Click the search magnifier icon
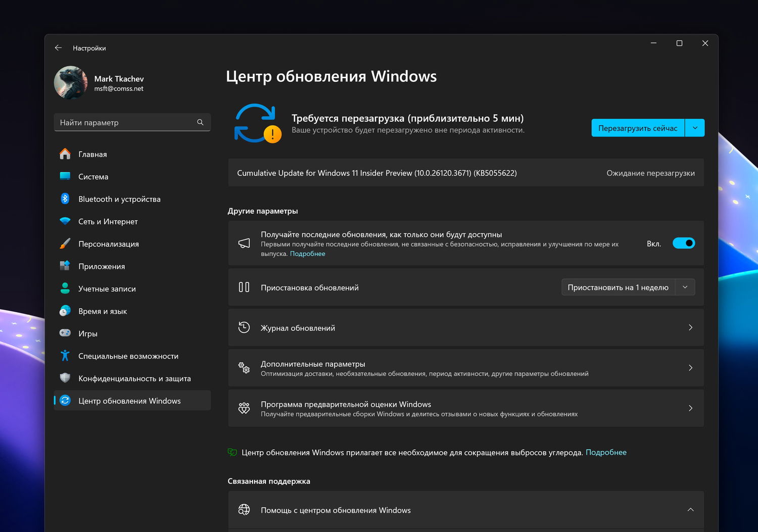 [x=200, y=122]
